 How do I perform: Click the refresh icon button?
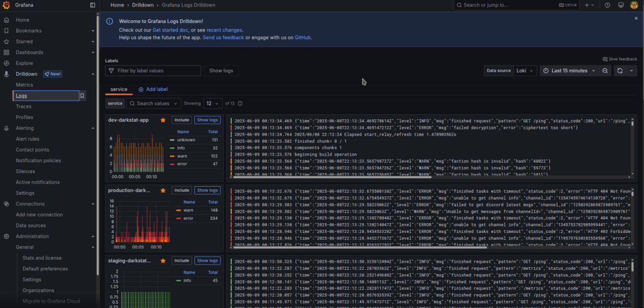pos(620,71)
